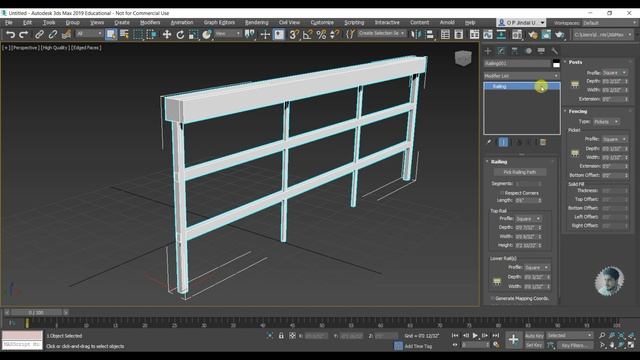Viewport: 640px width, 360px height.
Task: Choose Rectangular Selection Region icon
Action: pos(138,35)
